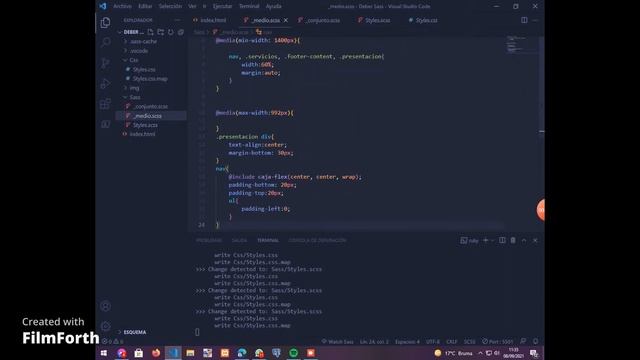The image size is (640, 360).
Task: Change CRLF line ending setting
Action: coord(451,342)
